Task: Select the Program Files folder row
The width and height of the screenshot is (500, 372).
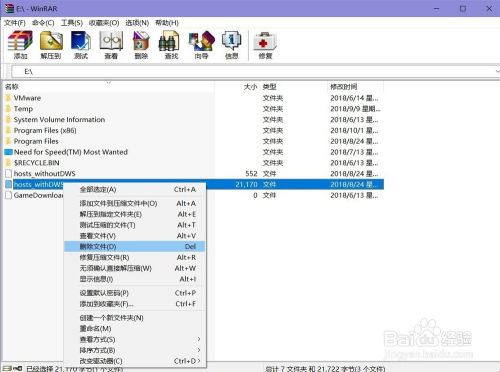Action: coord(193,141)
